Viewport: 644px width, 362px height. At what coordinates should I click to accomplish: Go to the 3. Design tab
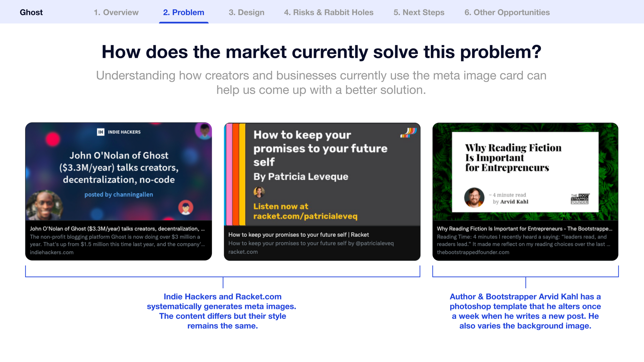click(x=246, y=12)
